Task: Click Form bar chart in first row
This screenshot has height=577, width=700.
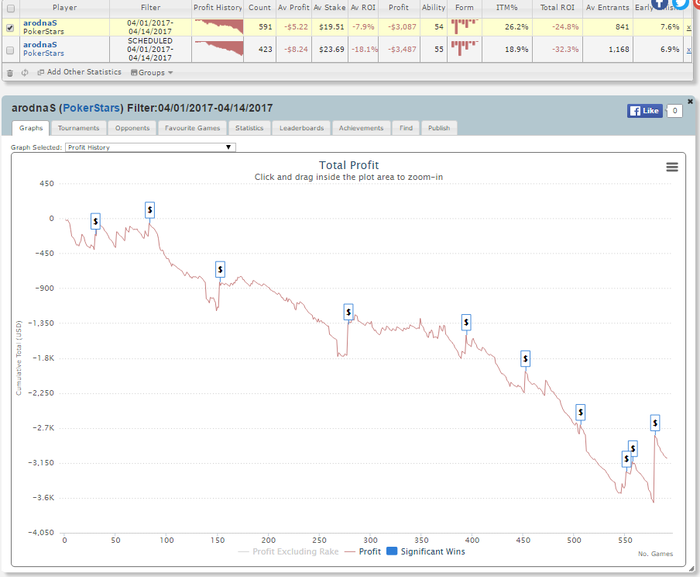Action: [464, 26]
